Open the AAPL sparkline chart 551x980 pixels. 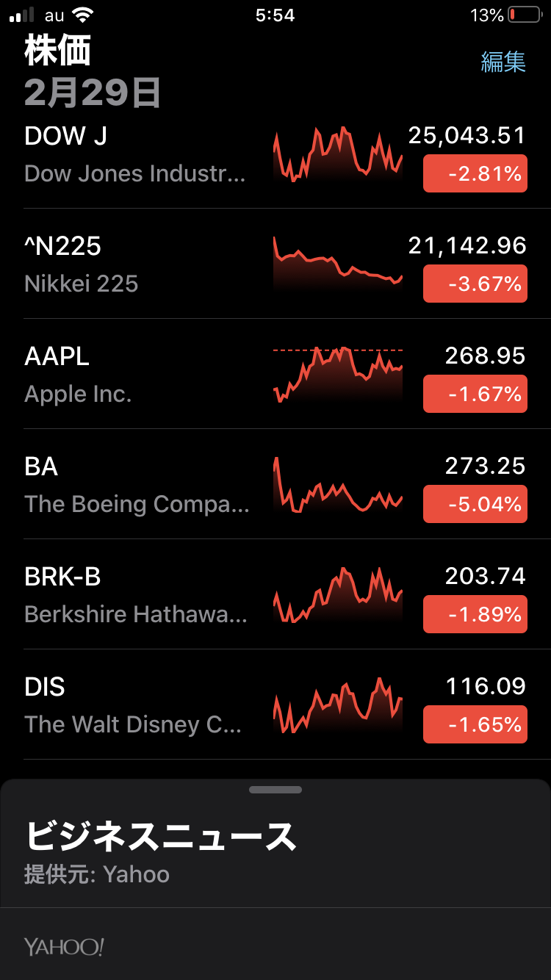coord(338,373)
